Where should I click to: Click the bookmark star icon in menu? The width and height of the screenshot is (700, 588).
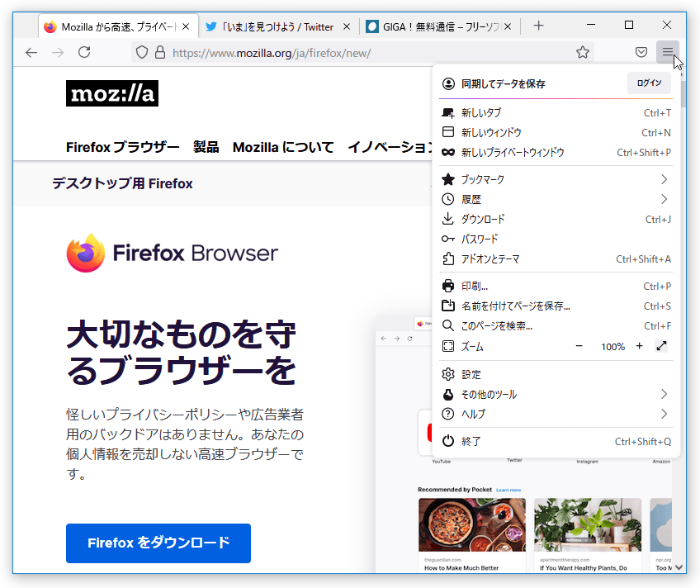447,179
